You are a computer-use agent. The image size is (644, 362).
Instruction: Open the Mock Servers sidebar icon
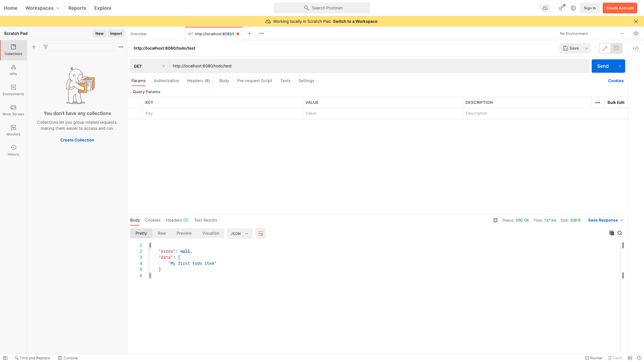[x=13, y=110]
